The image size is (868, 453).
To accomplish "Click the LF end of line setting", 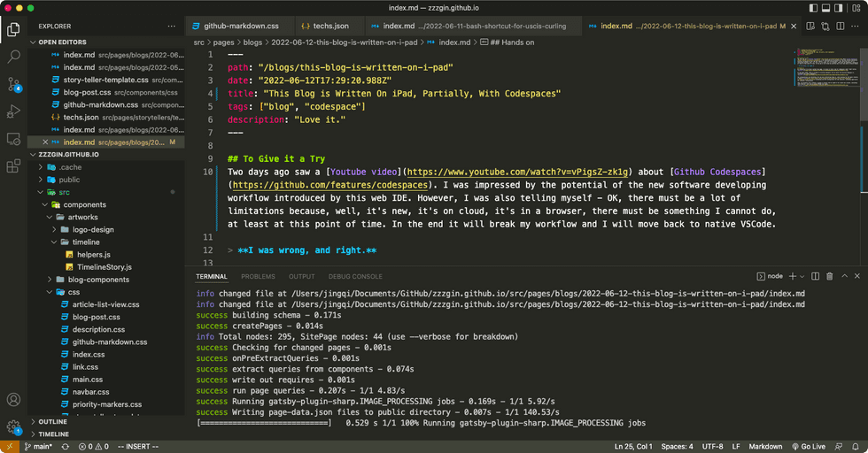I will pos(736,446).
